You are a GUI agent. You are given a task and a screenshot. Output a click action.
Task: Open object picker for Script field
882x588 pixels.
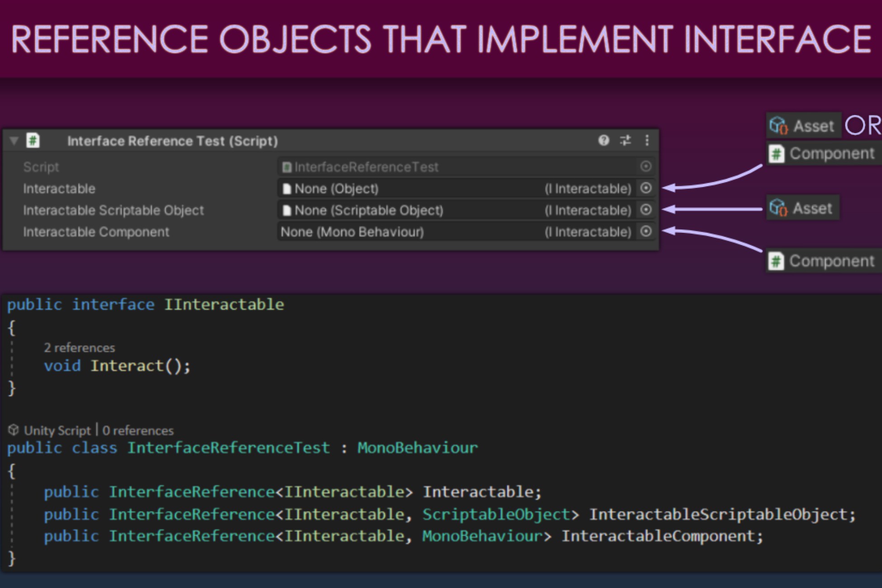coord(646,166)
